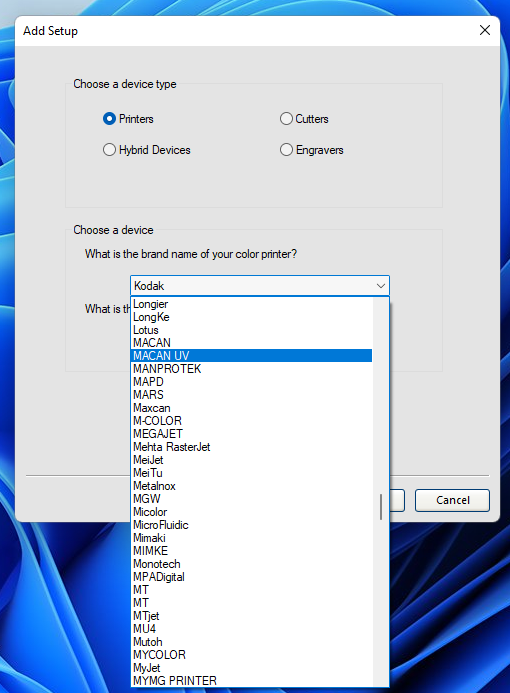
Task: Pick MU4 from the brand list
Action: tap(251, 629)
